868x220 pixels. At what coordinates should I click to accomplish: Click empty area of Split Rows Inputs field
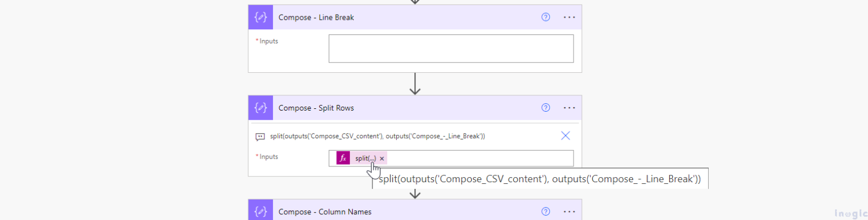click(480, 159)
